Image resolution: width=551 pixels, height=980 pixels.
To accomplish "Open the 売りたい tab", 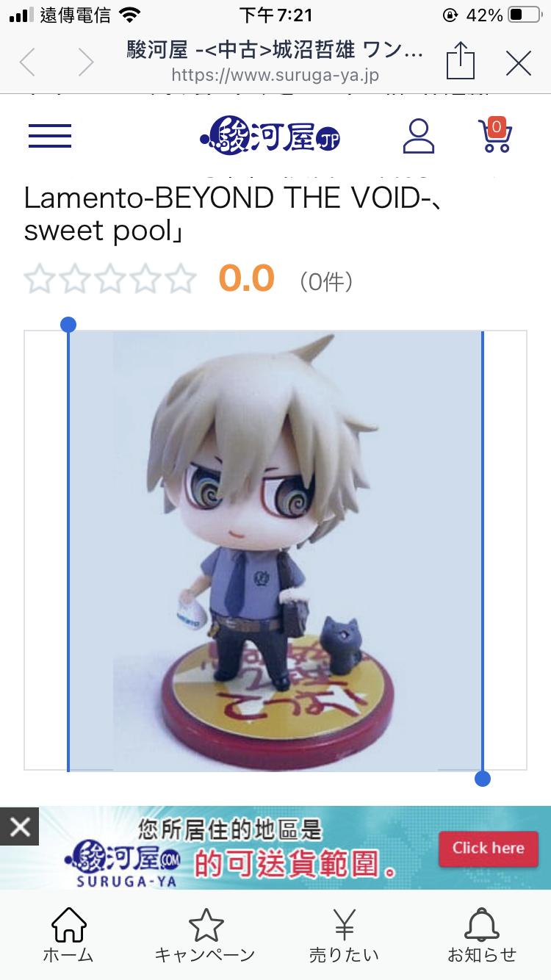I will click(x=344, y=935).
